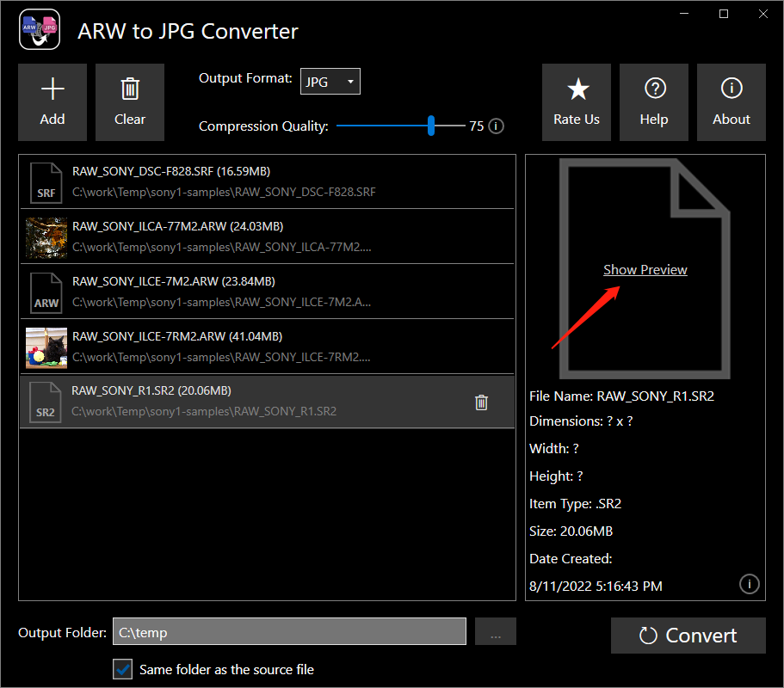Image resolution: width=784 pixels, height=688 pixels.
Task: Click the Dimensions: ? x ? detail
Action: point(581,421)
